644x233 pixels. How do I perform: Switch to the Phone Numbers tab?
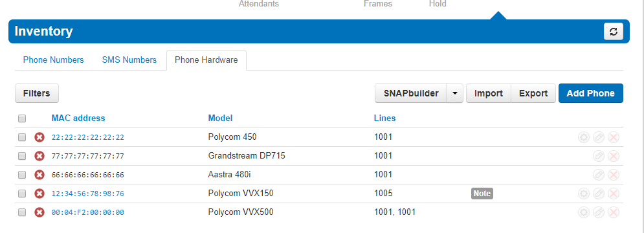click(53, 60)
